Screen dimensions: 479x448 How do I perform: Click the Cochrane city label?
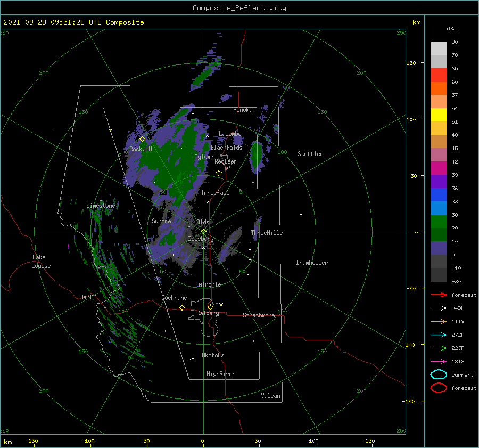click(x=174, y=298)
